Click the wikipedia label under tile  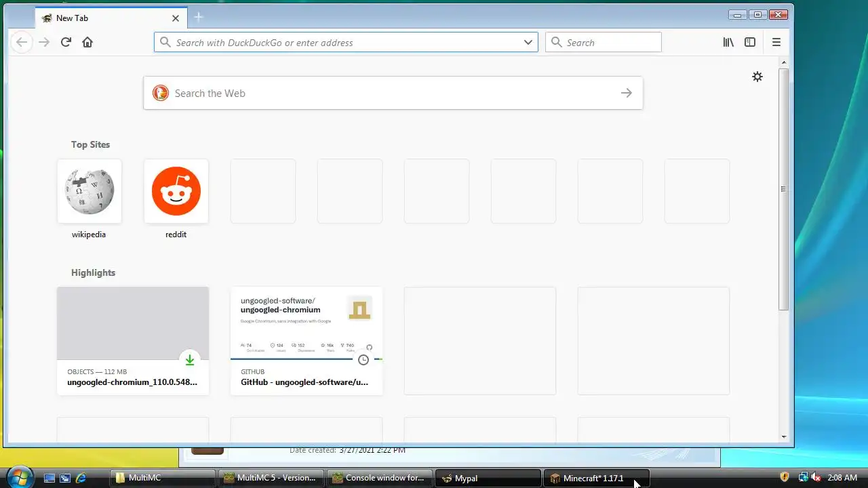[89, 235]
